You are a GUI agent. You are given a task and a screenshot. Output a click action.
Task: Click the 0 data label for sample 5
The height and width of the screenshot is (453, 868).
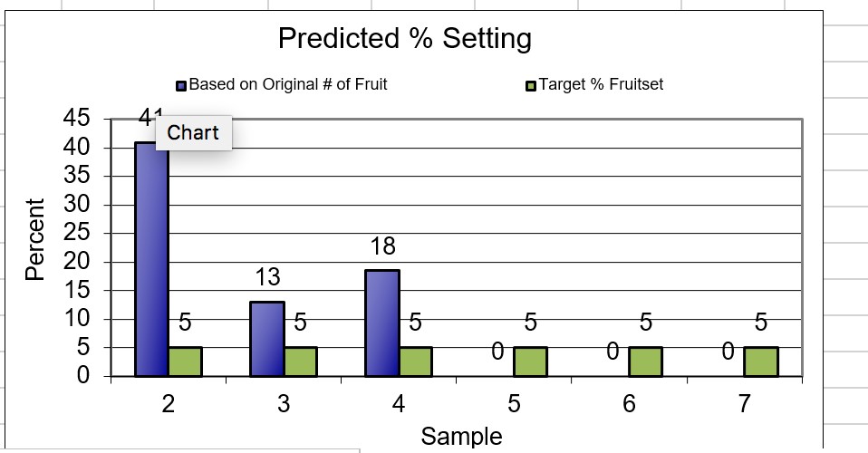tap(497, 352)
